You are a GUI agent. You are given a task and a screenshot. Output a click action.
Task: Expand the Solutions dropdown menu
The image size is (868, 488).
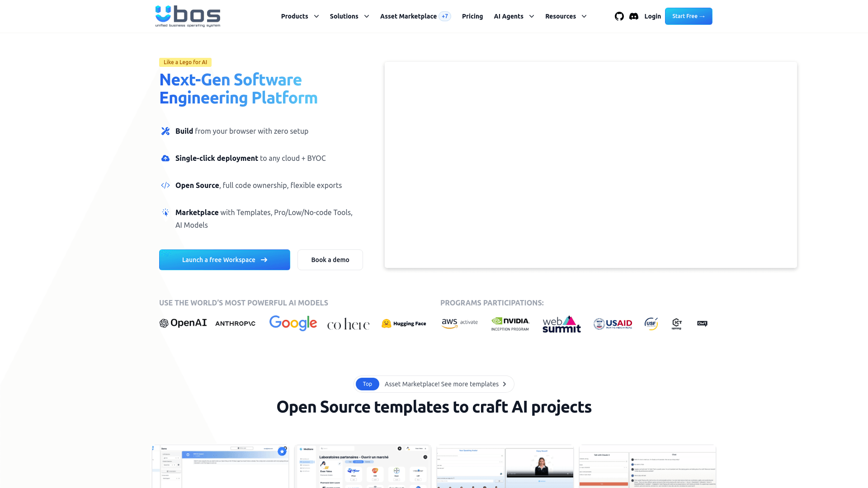point(349,16)
